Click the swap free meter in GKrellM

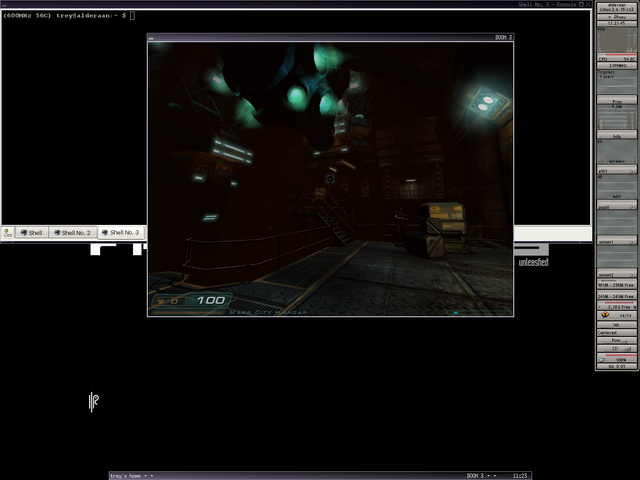617,296
